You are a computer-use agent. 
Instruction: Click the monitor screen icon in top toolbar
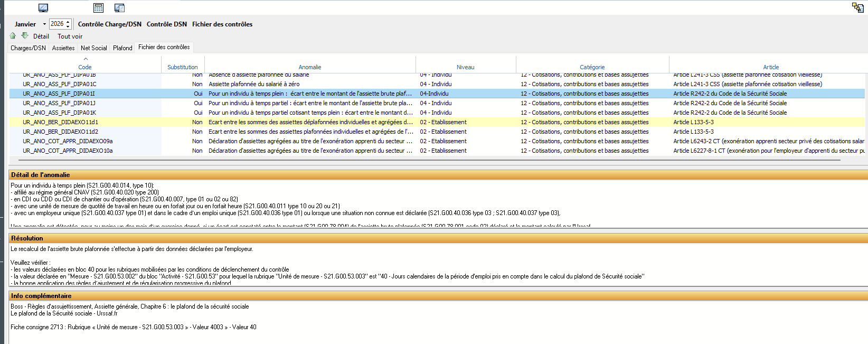43,8
